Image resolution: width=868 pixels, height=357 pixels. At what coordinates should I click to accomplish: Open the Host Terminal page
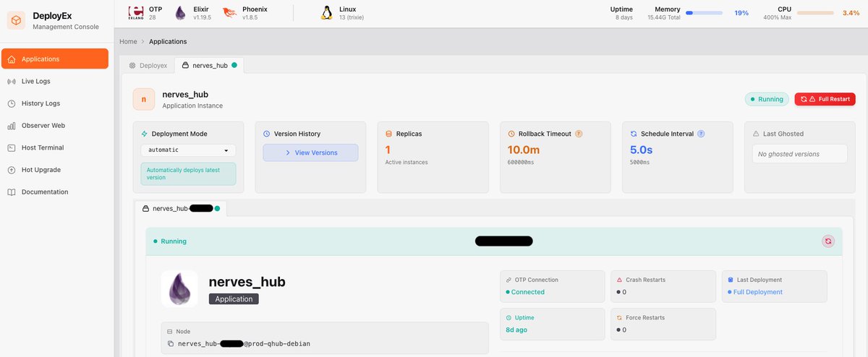click(55, 147)
